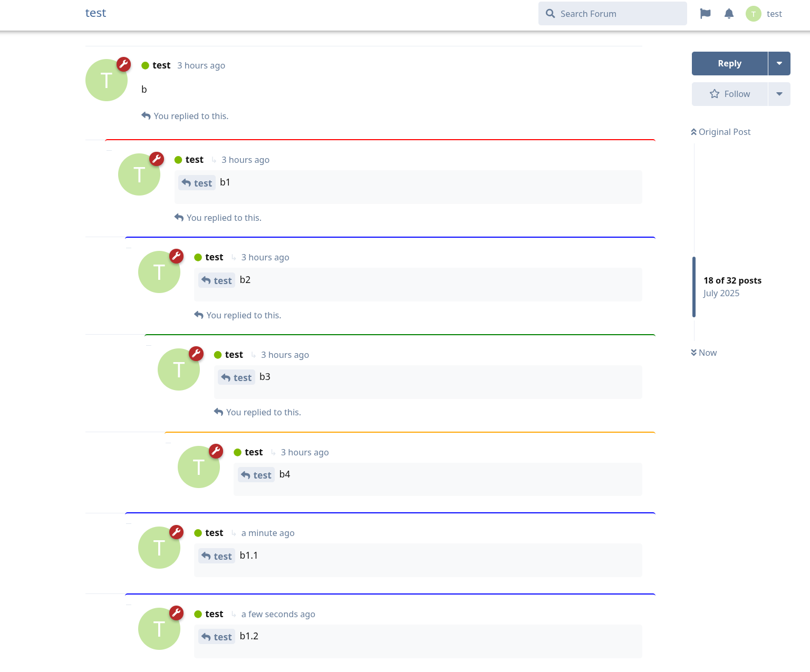Screen dimensions: 810x672
Task: Click the reply-mention tag in post b3
Action: 236,377
